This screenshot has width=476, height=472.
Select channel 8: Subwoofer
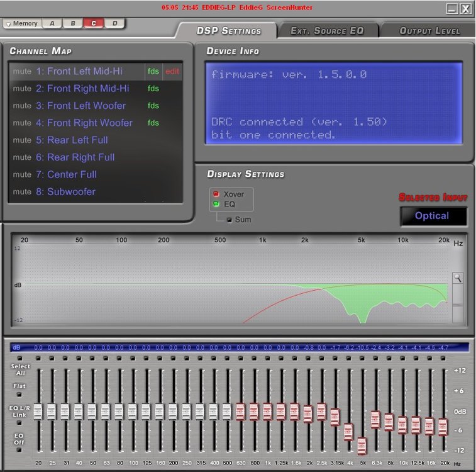tap(65, 192)
